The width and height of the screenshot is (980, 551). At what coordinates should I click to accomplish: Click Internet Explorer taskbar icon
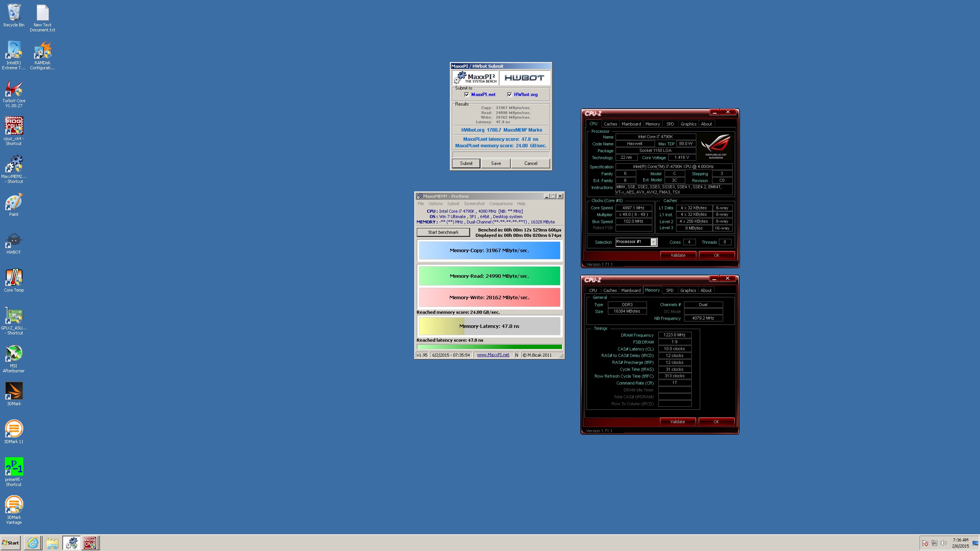pos(33,543)
